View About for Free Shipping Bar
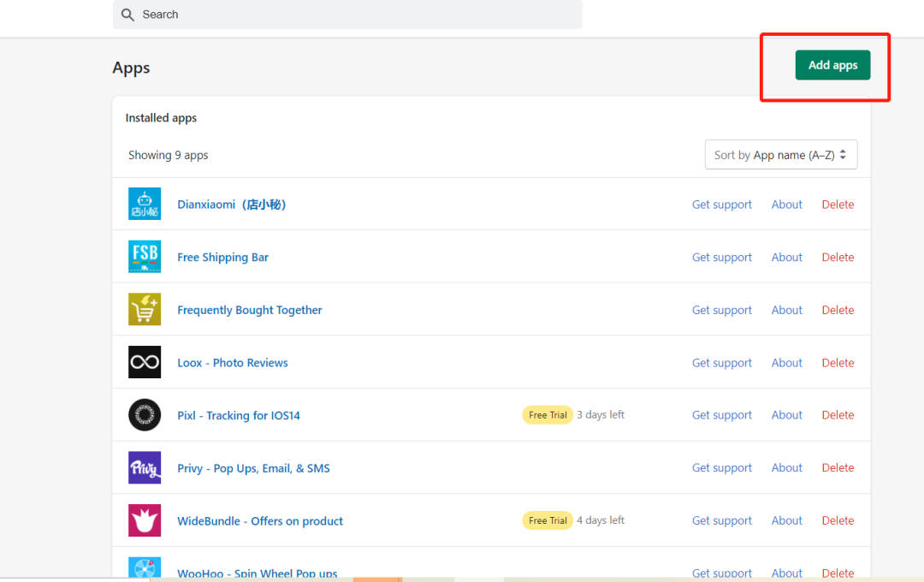This screenshot has height=582, width=924. coord(787,257)
